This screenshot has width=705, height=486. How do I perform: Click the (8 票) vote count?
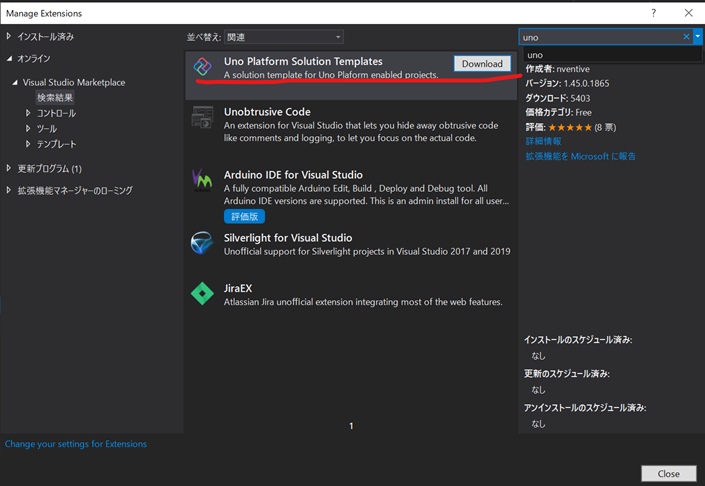(x=605, y=127)
